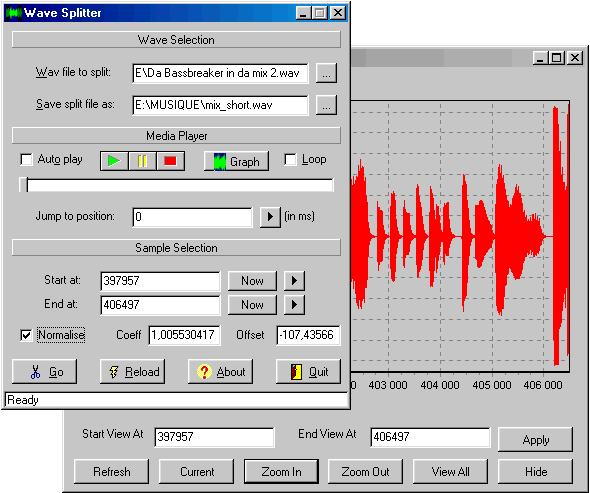590x493 pixels.
Task: Pause playback with the yellow pause button
Action: pos(142,161)
